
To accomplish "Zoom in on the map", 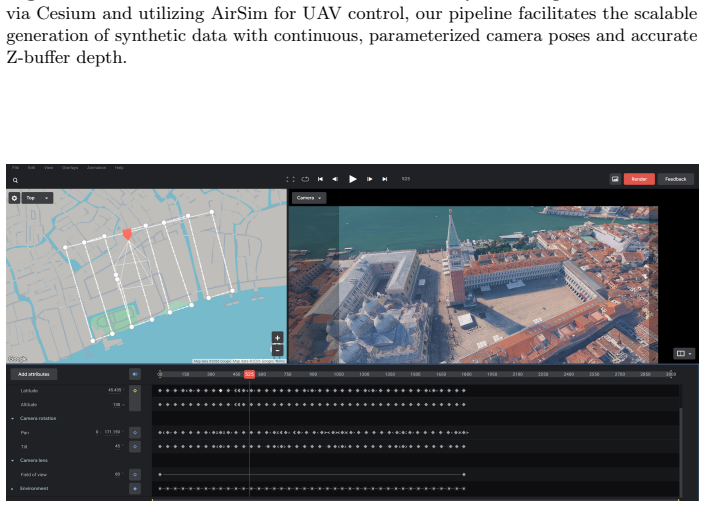I will tap(277, 338).
